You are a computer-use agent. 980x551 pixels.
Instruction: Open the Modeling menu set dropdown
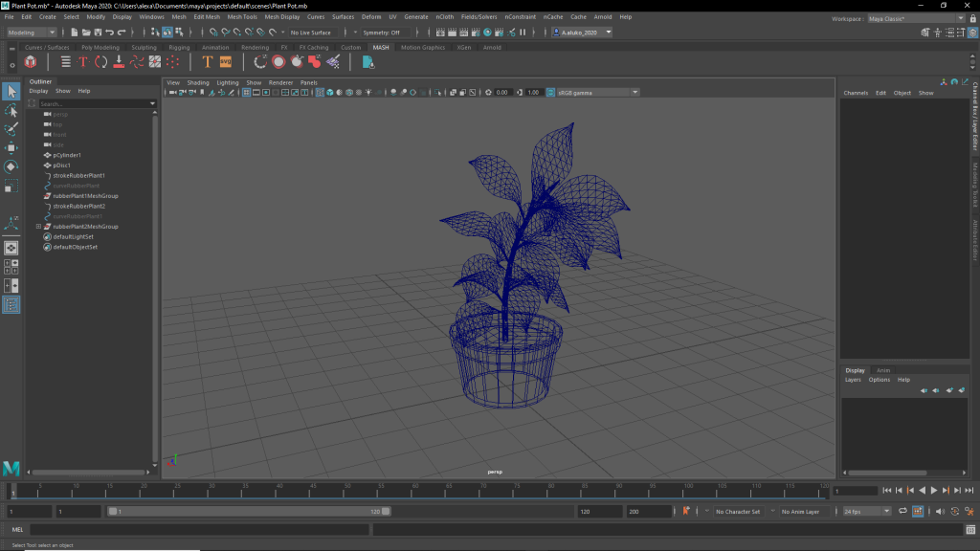(x=32, y=33)
